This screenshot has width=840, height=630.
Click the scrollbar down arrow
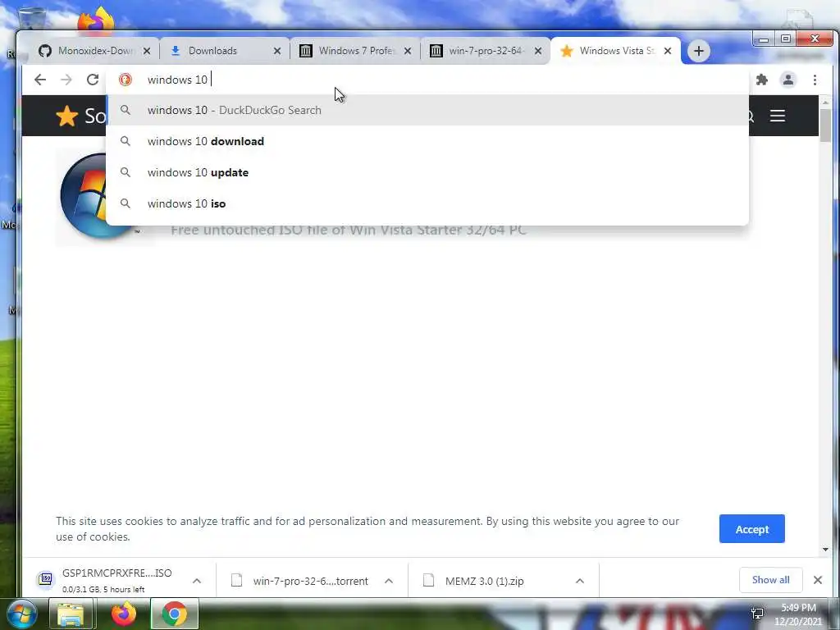point(825,549)
